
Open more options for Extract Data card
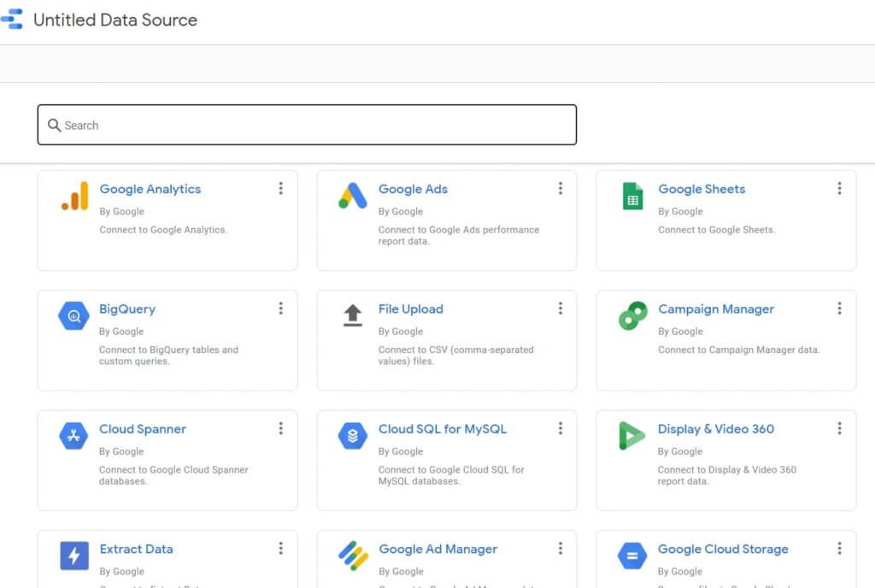tap(280, 549)
